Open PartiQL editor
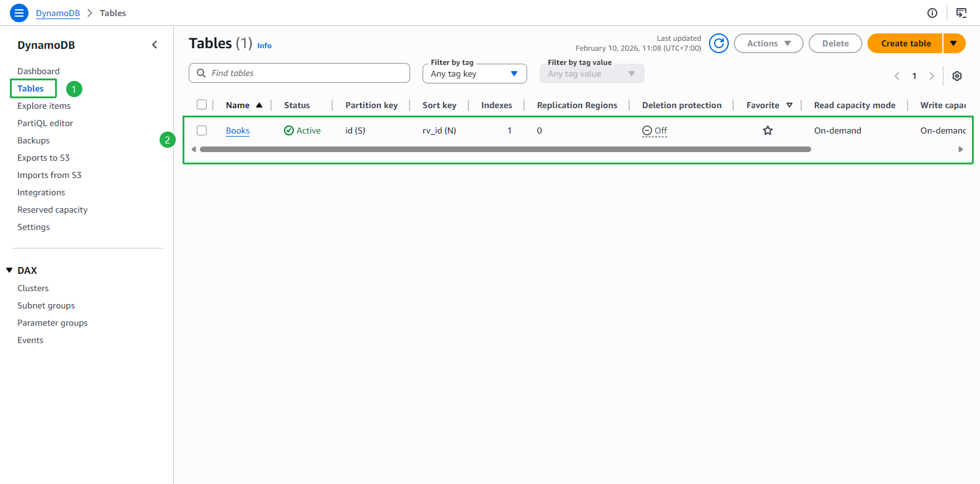Image resolution: width=980 pixels, height=484 pixels. (45, 123)
